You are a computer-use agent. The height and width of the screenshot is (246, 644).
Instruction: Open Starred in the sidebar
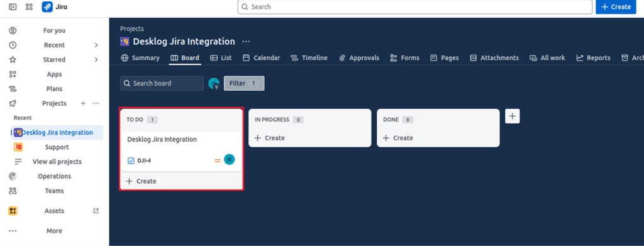[54, 60]
